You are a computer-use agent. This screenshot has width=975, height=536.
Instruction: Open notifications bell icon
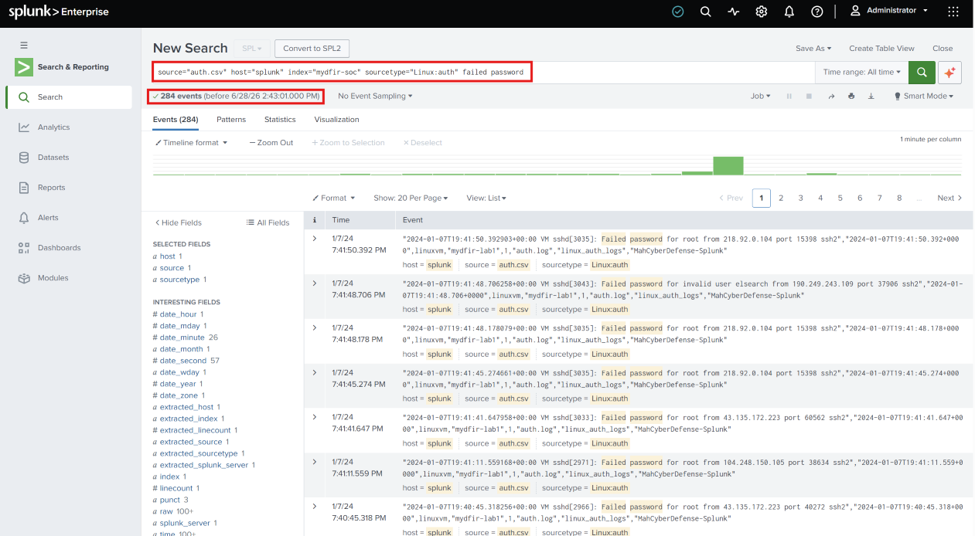point(789,11)
